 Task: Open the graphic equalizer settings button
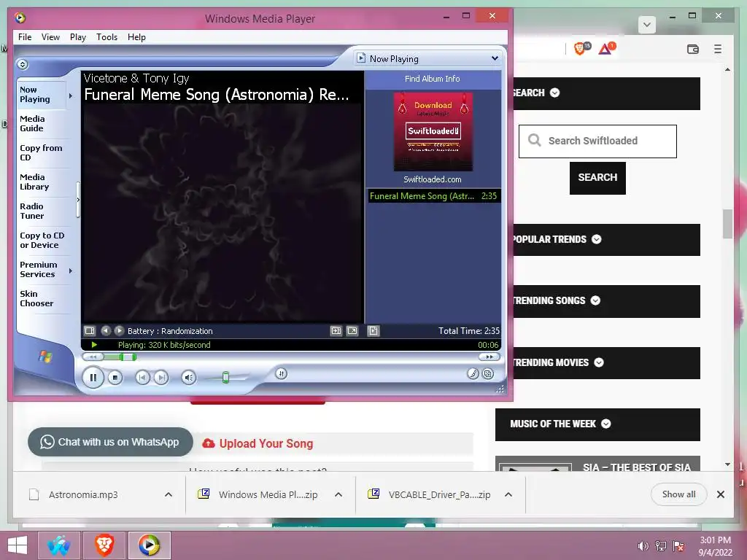pos(281,374)
